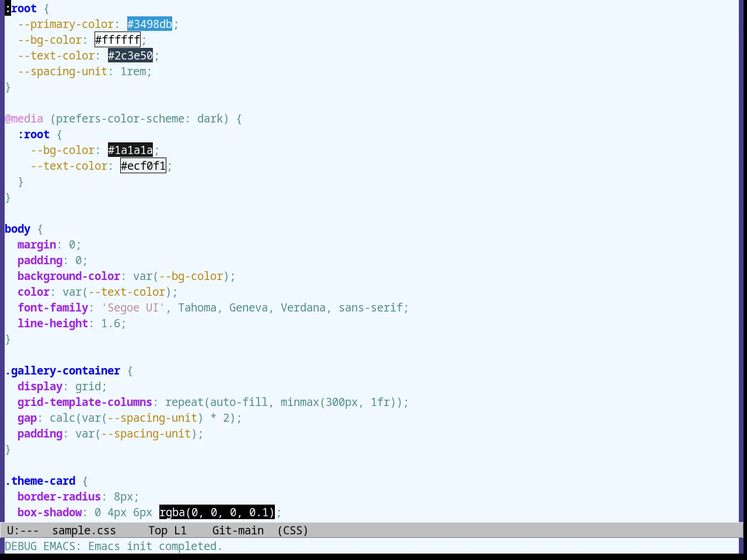747x560 pixels.
Task: Click the (CSS) major mode indicator
Action: click(x=292, y=530)
